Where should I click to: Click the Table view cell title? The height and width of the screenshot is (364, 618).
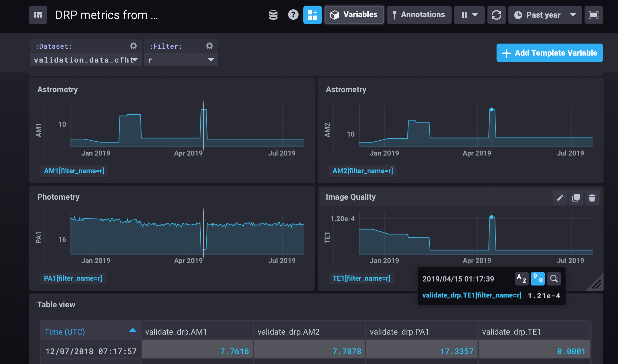click(56, 305)
